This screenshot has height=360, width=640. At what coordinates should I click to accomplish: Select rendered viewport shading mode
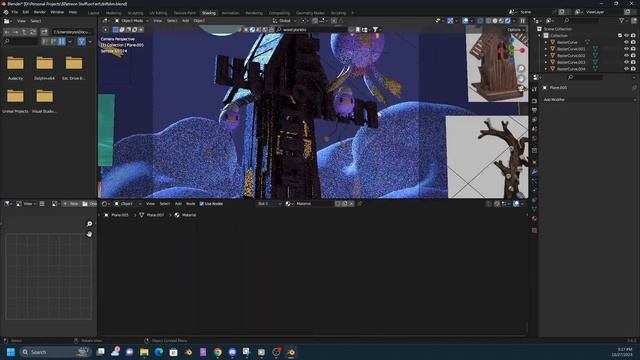tap(508, 20)
